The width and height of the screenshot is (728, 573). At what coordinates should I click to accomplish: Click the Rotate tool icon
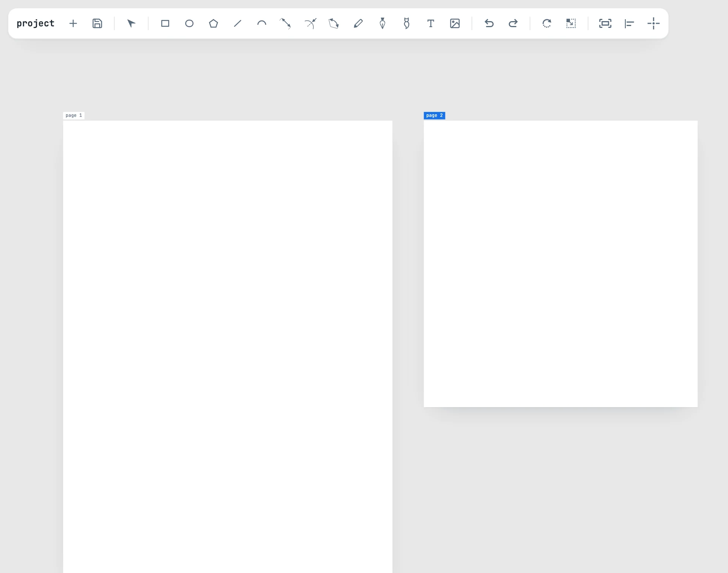(x=547, y=23)
